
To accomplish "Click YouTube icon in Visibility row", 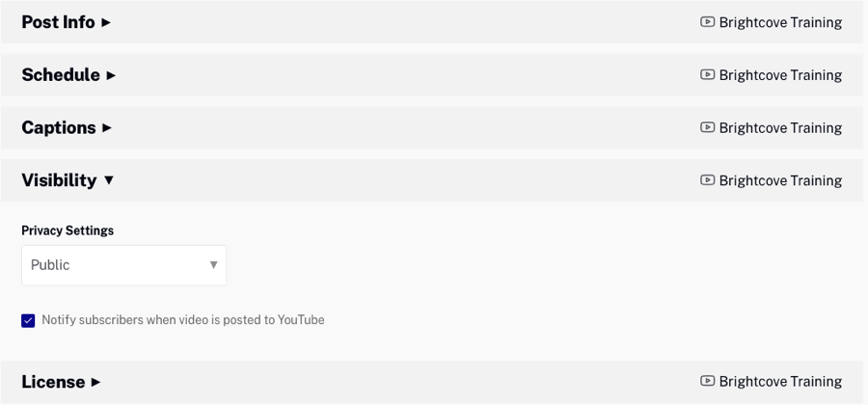I will point(707,180).
